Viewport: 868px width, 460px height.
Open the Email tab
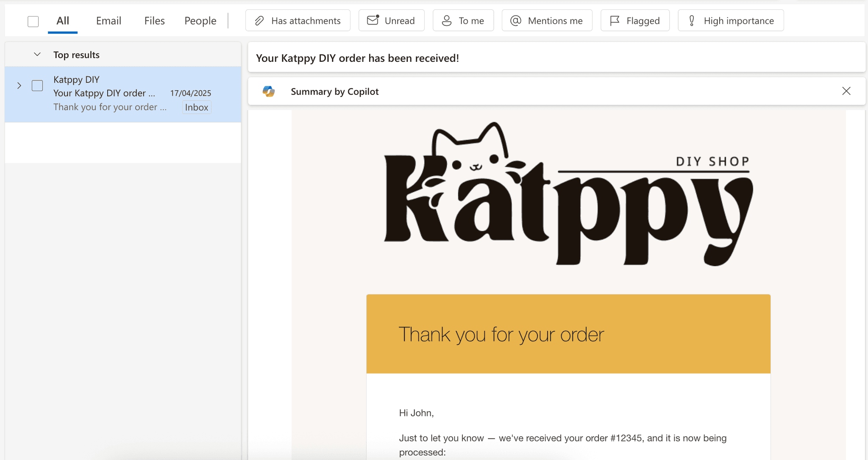coord(108,20)
